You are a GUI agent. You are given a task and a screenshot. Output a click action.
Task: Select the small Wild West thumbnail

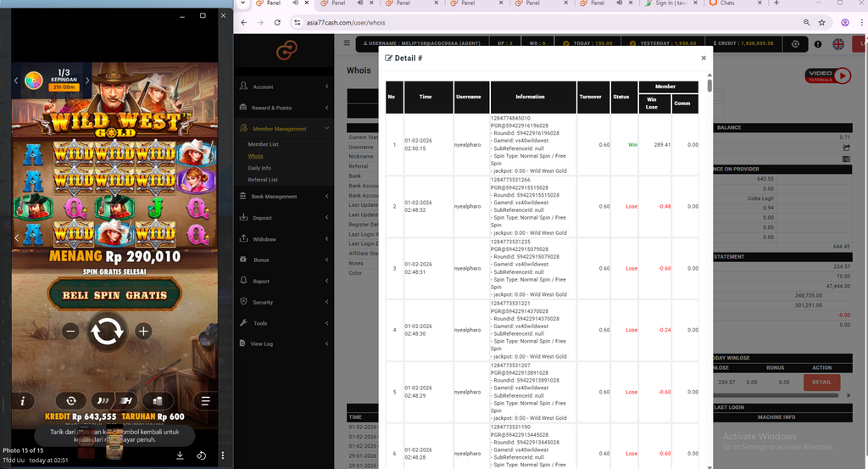[114, 444]
